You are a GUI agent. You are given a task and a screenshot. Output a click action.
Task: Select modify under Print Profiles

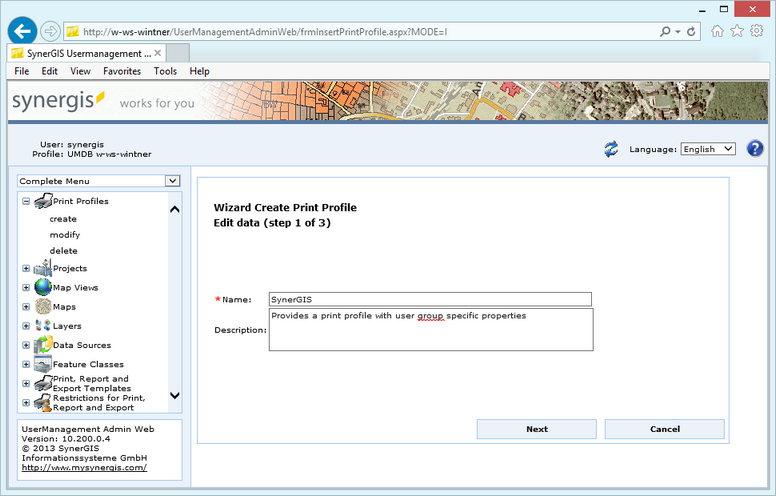[x=64, y=235]
